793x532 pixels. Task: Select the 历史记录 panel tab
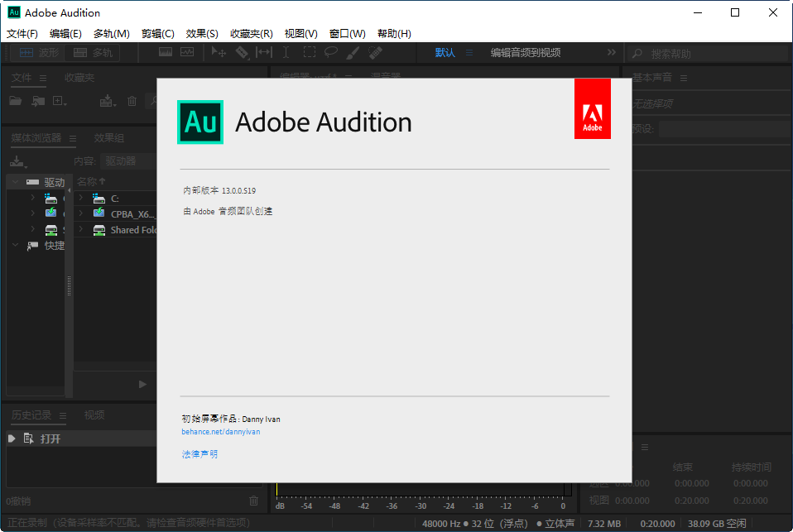(31, 415)
